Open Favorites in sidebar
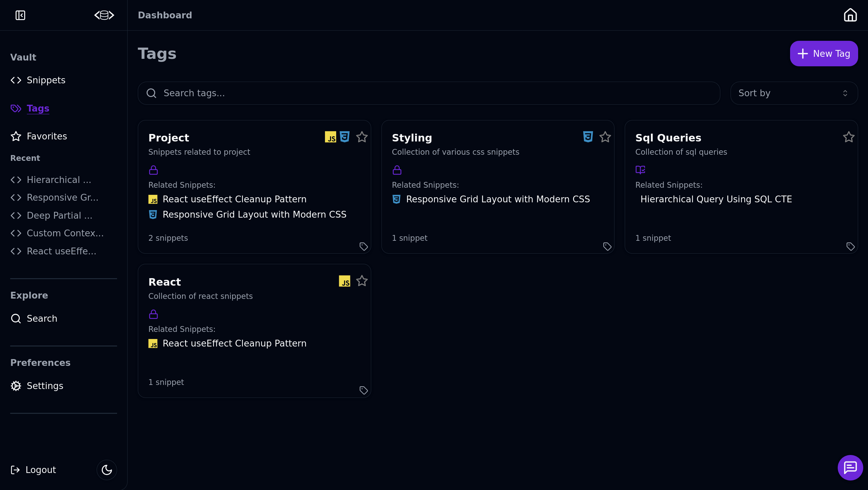 pos(39,136)
